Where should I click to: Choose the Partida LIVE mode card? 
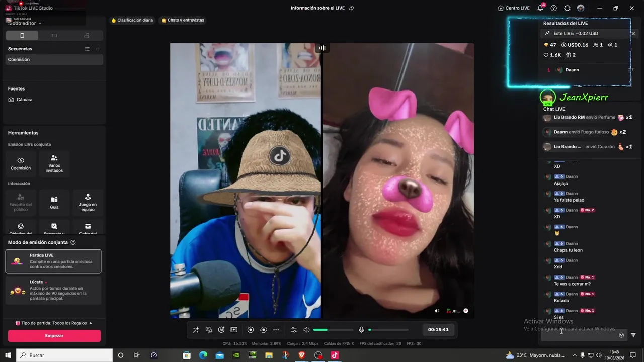tap(53, 261)
